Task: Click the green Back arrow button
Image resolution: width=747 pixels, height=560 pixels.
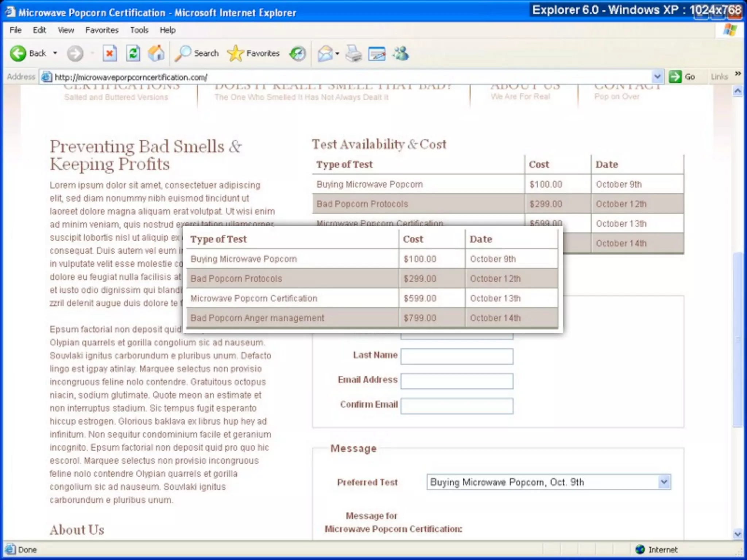Action: click(18, 54)
